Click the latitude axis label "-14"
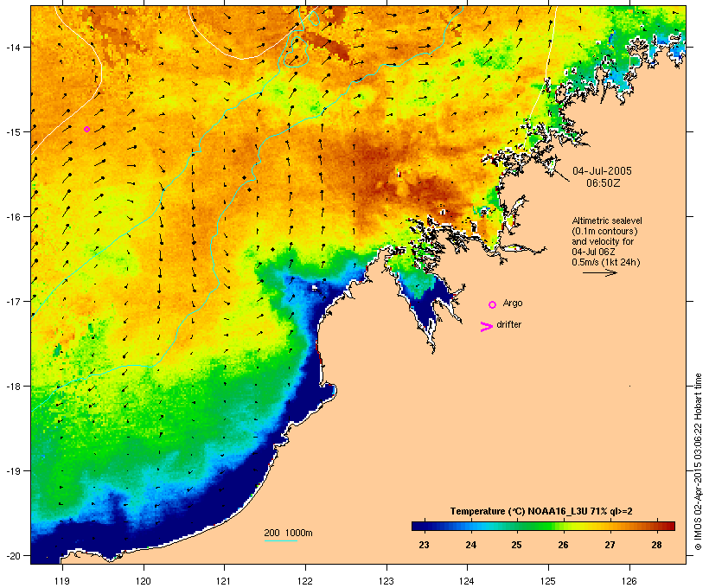Image resolution: width=709 pixels, height=588 pixels. pos(12,47)
